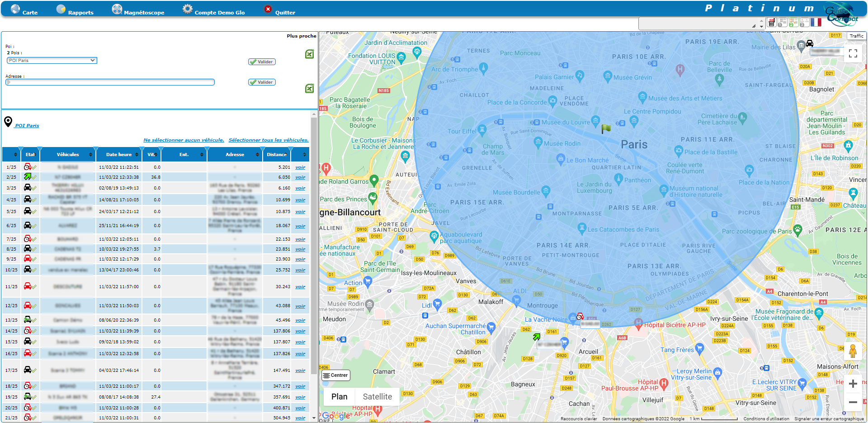
Task: Export address results with lower Excel icon
Action: click(309, 88)
